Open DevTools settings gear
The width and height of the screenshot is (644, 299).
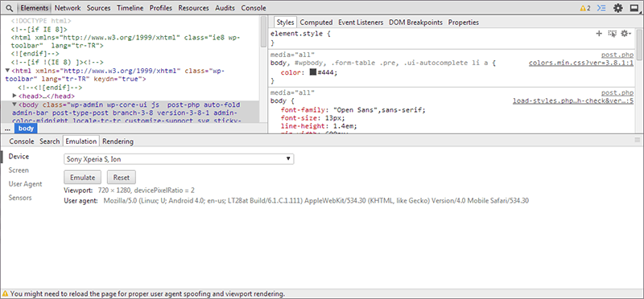click(617, 8)
